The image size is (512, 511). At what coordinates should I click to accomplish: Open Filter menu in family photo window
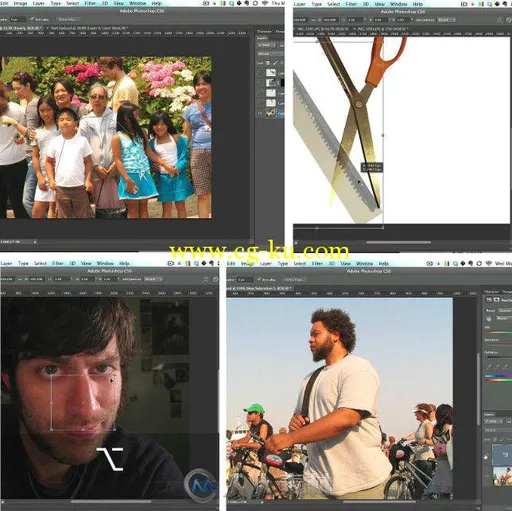(90, 3)
